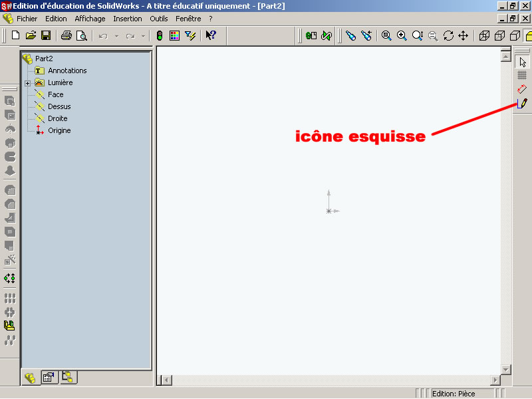
Task: Click the greyed Zoom to Selection magnifier
Action: pyautogui.click(x=433, y=36)
